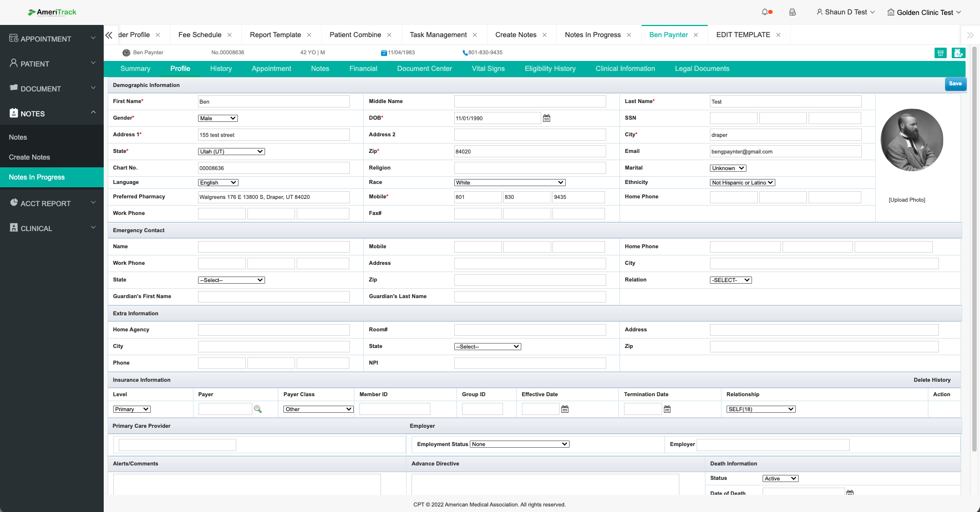Expand the APPOINTMENT sidebar section

tap(52, 39)
